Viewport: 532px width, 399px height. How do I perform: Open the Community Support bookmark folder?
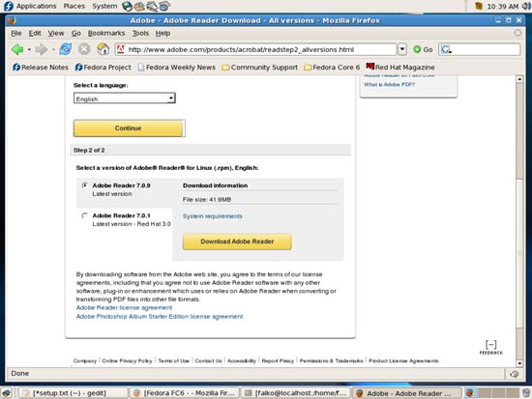coord(259,67)
